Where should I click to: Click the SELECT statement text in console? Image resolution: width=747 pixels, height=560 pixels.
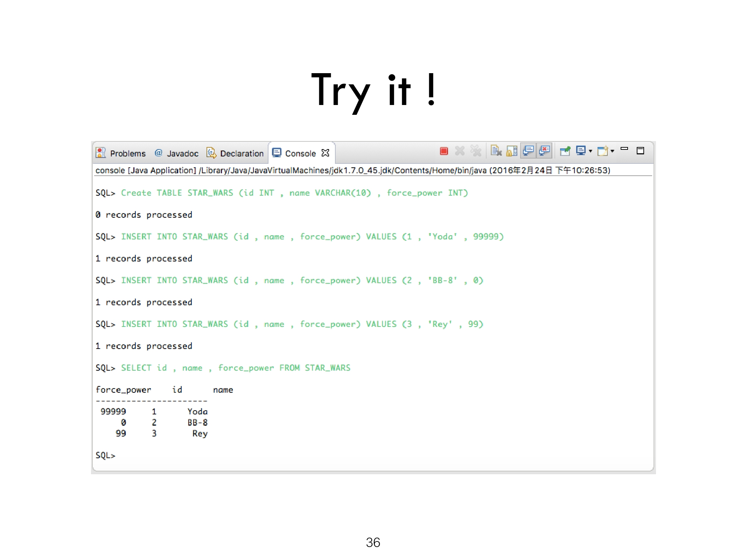(235, 368)
